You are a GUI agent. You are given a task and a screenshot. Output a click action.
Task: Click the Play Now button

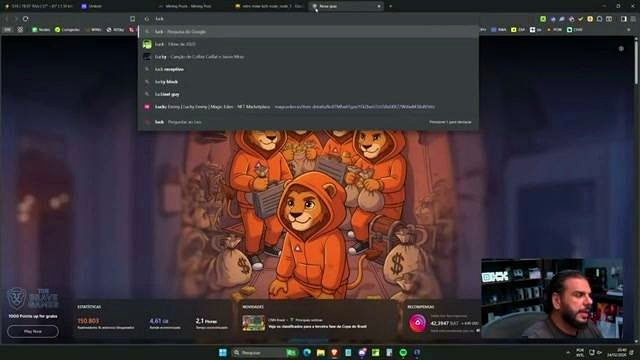[x=33, y=331]
